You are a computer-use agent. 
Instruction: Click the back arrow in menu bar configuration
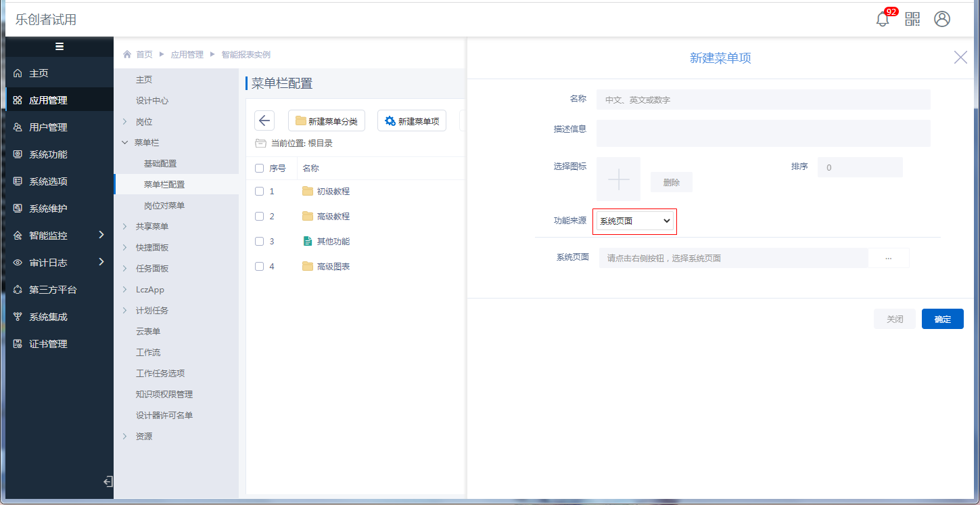264,121
